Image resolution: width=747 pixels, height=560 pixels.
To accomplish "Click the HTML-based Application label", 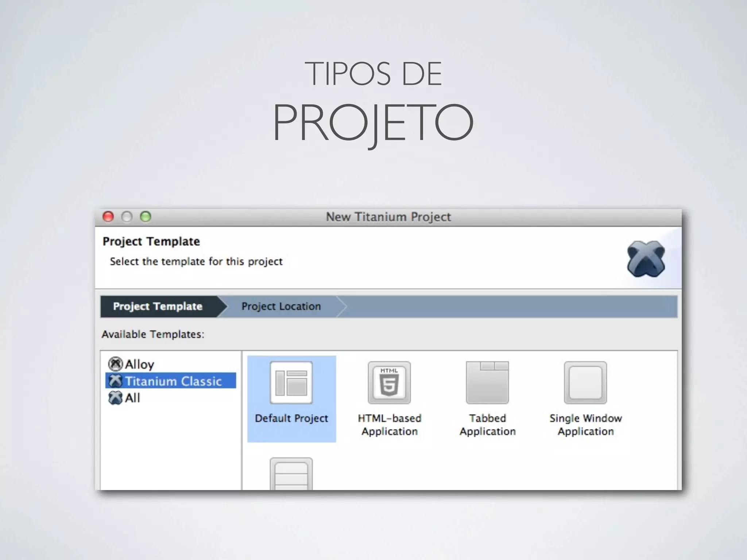I will click(390, 425).
